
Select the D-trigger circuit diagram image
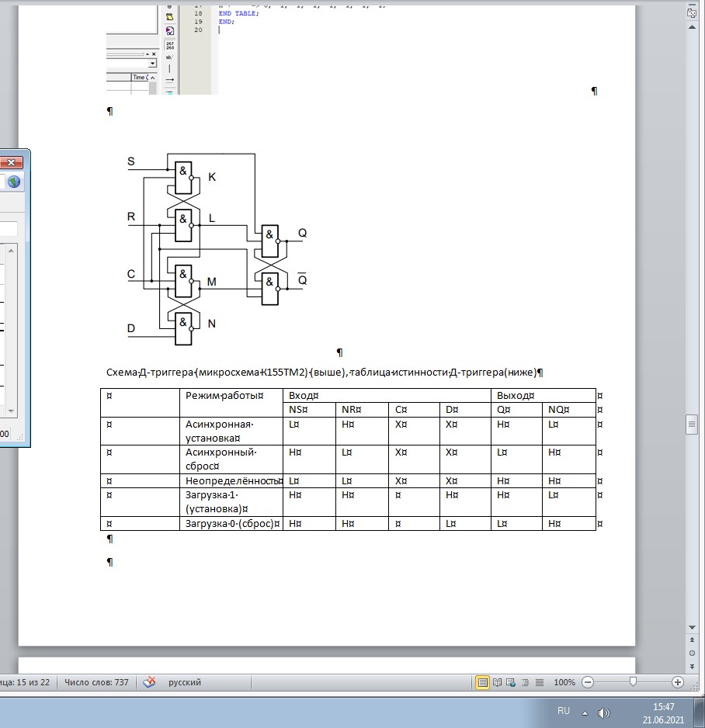click(x=217, y=249)
